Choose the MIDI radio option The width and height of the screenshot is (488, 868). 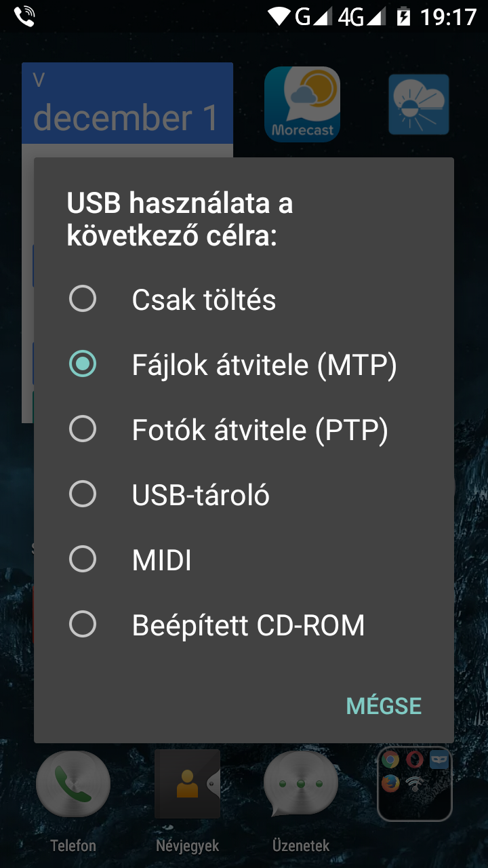[83, 559]
